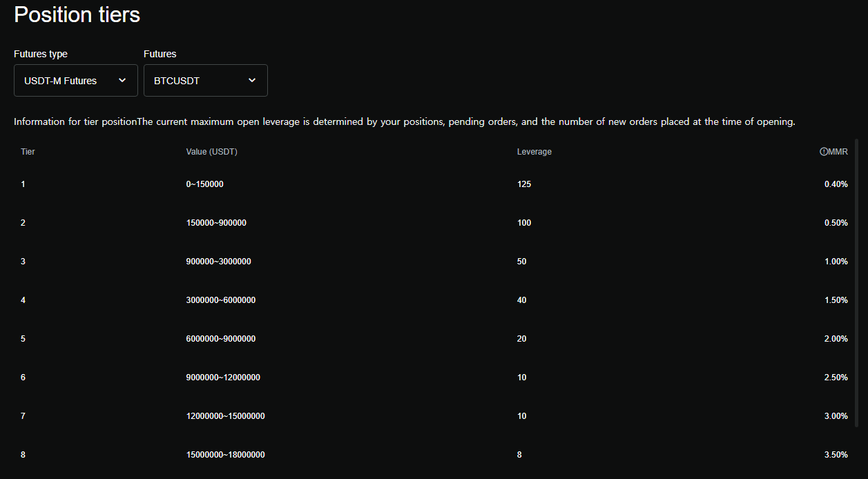Click the Value (USDT) column header
This screenshot has height=479, width=868.
[211, 152]
